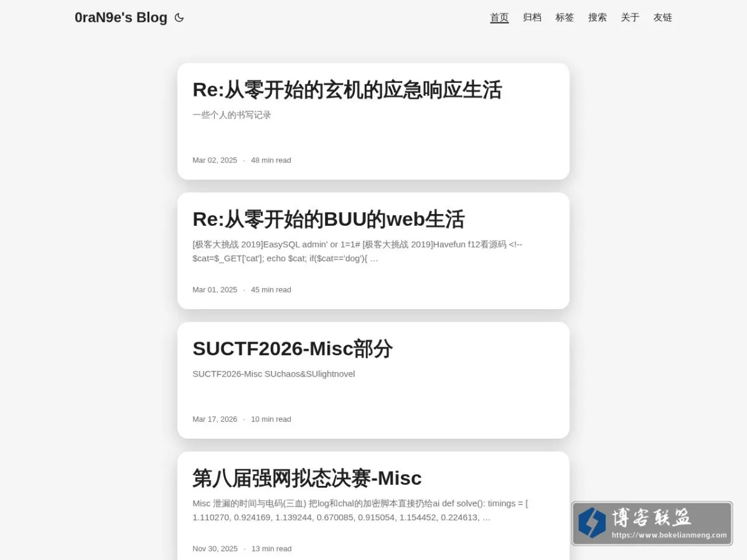Click the summary 一些个人的书写记录

[232, 115]
